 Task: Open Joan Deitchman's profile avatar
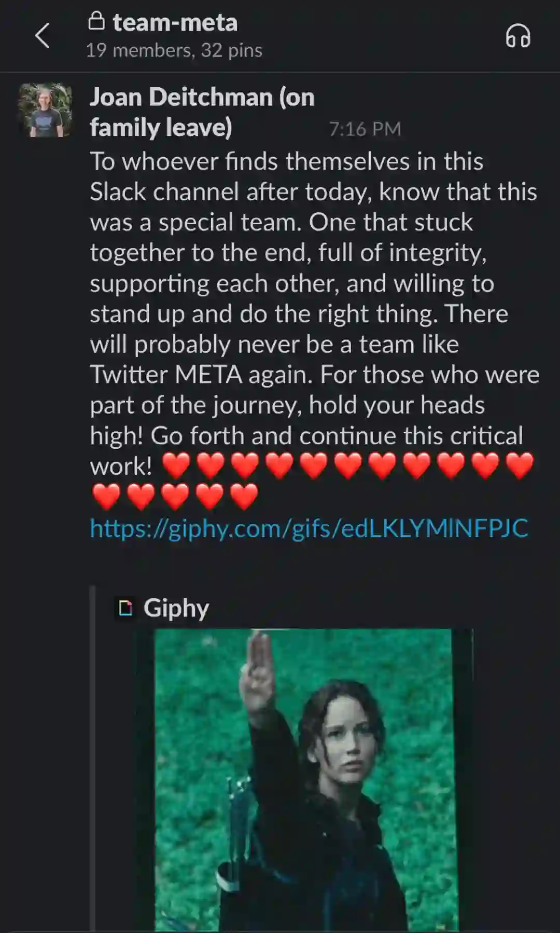tap(46, 111)
